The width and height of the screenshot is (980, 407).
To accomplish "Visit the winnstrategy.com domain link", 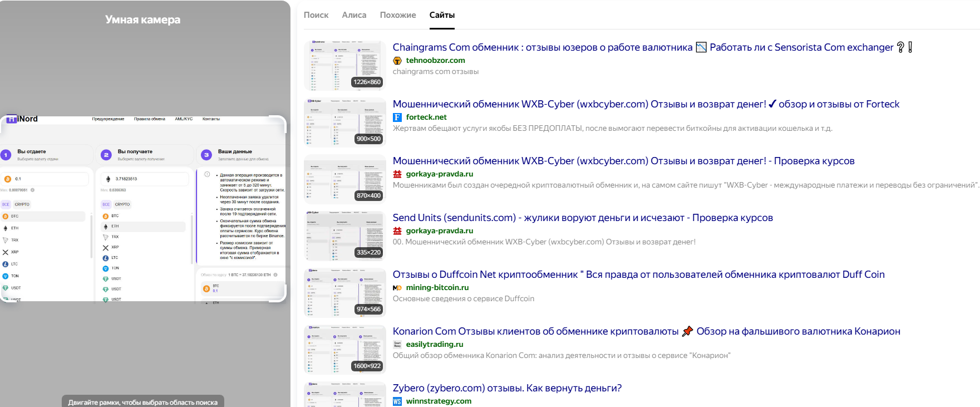I will pyautogui.click(x=439, y=401).
